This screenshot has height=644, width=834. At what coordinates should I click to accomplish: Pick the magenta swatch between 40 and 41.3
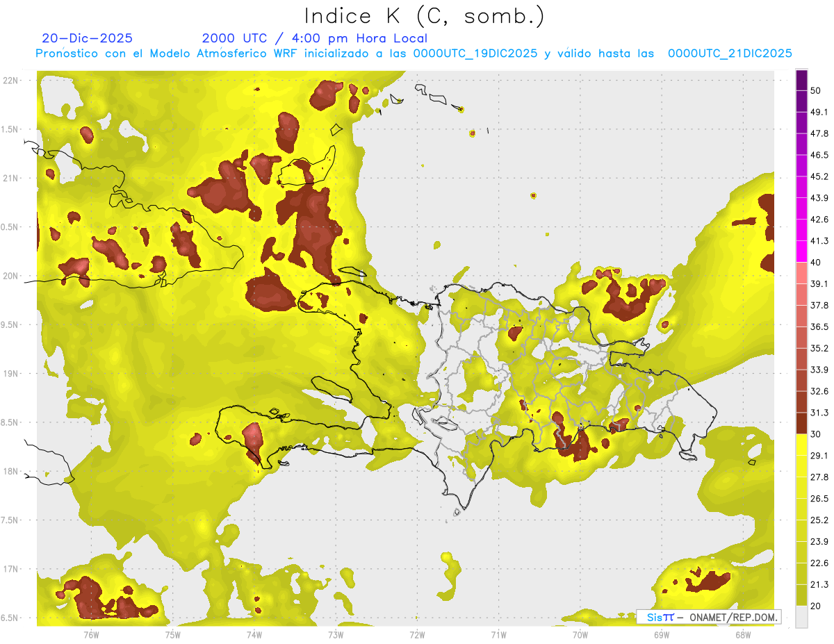(x=802, y=251)
